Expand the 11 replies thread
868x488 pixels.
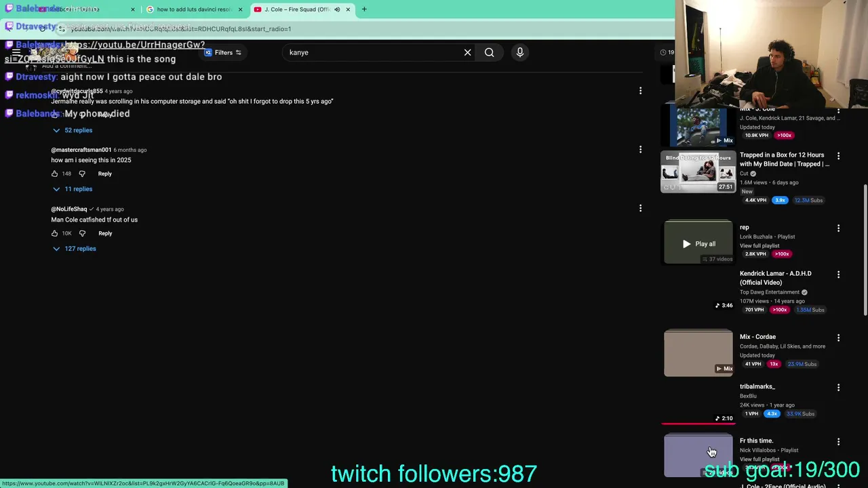click(x=73, y=189)
